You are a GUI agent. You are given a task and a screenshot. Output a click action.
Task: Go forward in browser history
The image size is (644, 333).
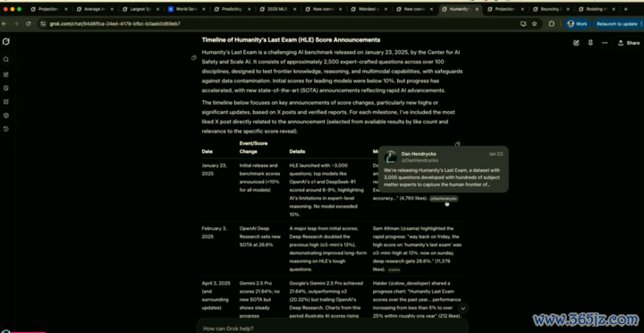pyautogui.click(x=16, y=24)
